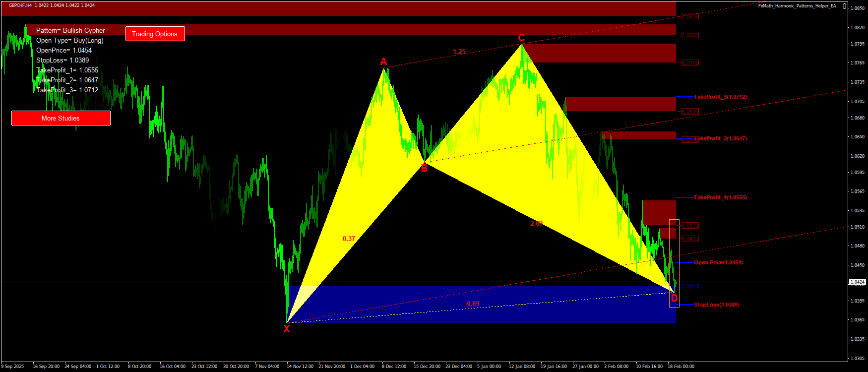Click the 1.0565 price scale value
Viewport: 868px width, 372px height.
858,191
